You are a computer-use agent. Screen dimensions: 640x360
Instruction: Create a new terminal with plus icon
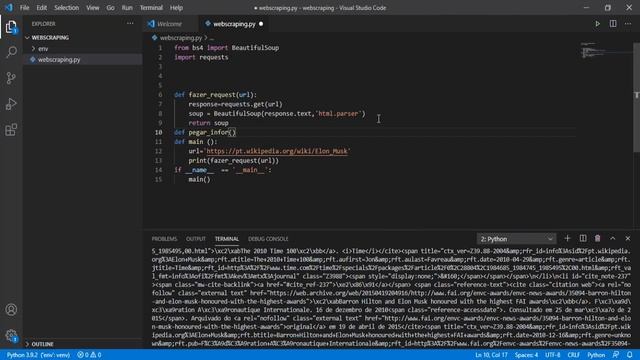pos(567,238)
